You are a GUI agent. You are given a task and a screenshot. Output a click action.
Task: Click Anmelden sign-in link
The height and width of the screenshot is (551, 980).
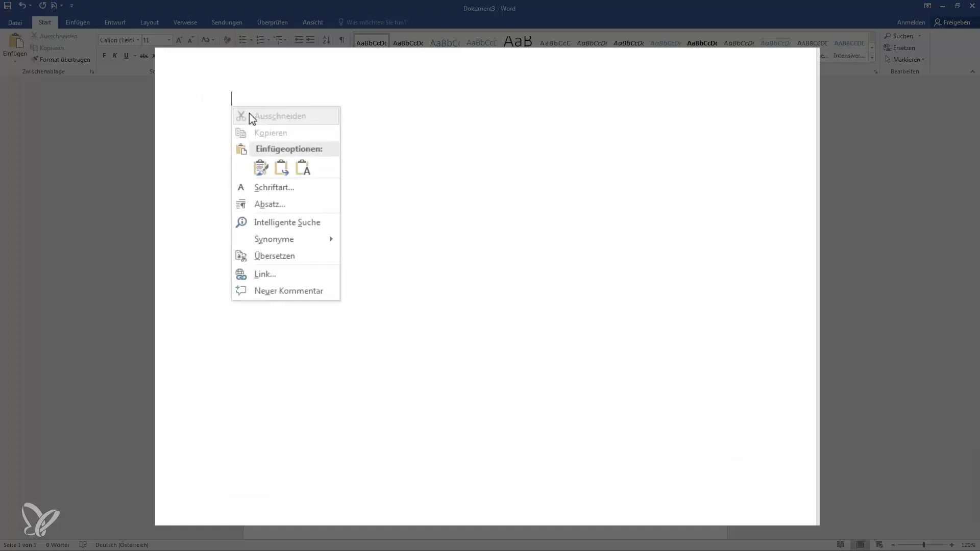click(911, 22)
